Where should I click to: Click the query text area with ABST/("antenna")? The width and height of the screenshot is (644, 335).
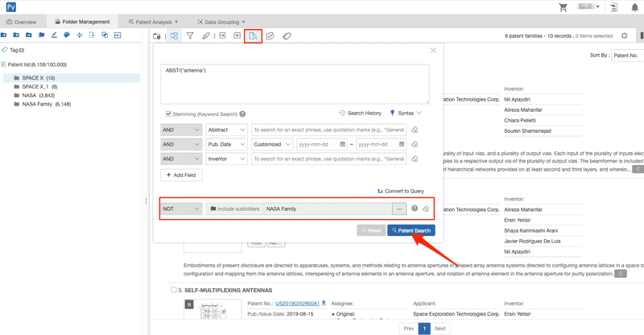[295, 84]
